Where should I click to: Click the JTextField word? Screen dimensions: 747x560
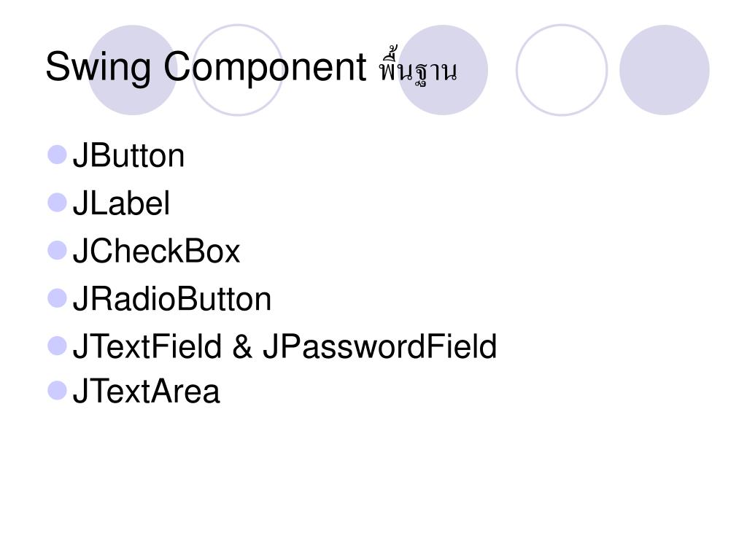pyautogui.click(x=147, y=346)
